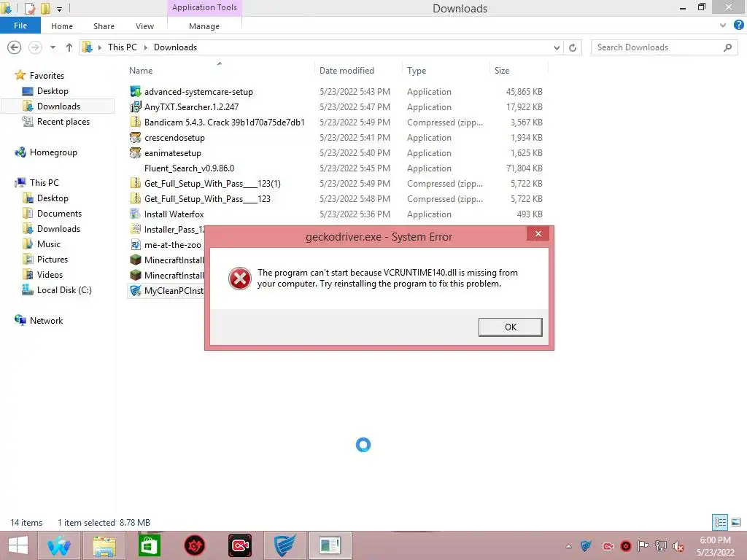747x560 pixels.
Task: Click 'This PC' in the address bar
Action: 122,47
